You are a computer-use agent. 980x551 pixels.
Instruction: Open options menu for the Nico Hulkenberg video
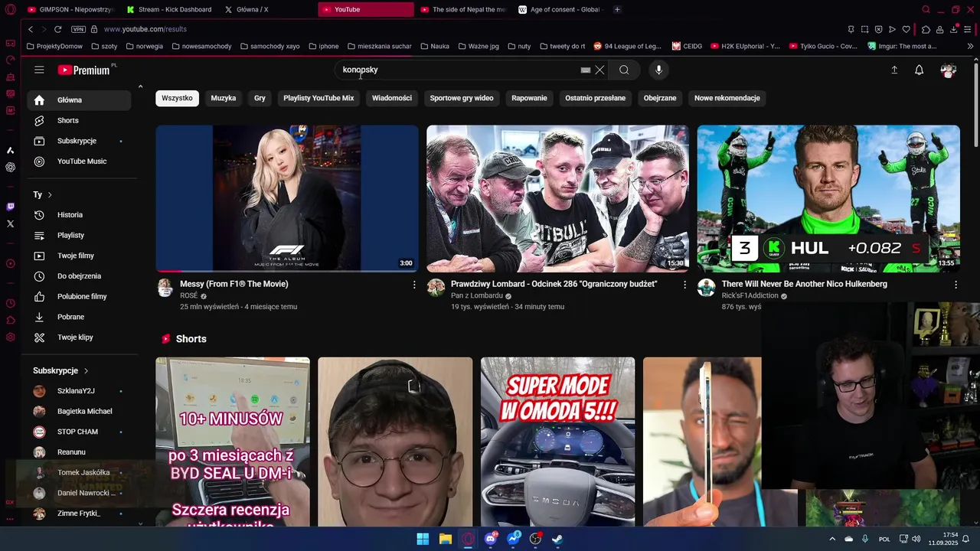(955, 285)
